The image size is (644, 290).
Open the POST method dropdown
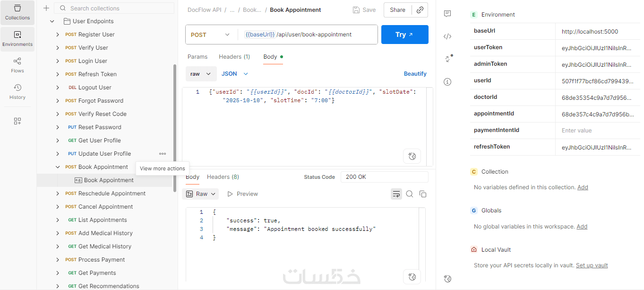[x=210, y=35]
